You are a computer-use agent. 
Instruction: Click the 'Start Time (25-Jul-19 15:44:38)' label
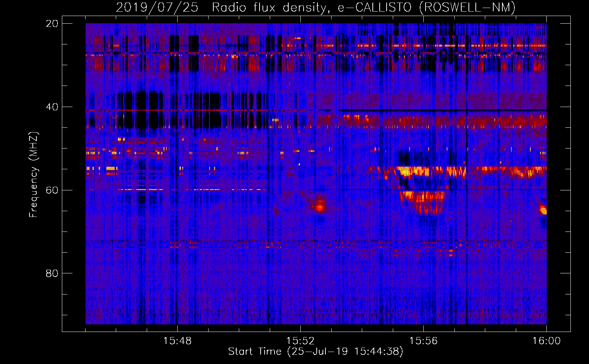(316, 352)
